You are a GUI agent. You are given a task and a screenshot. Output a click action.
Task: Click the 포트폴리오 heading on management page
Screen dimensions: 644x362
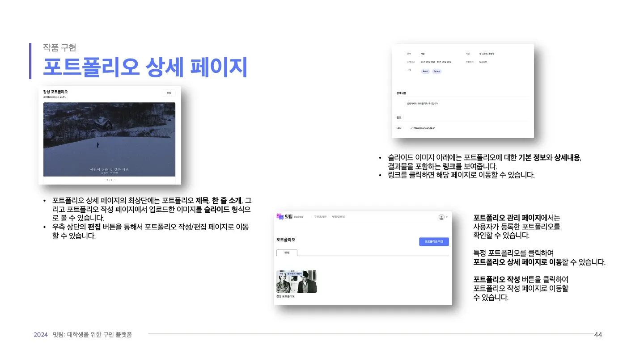coord(286,240)
